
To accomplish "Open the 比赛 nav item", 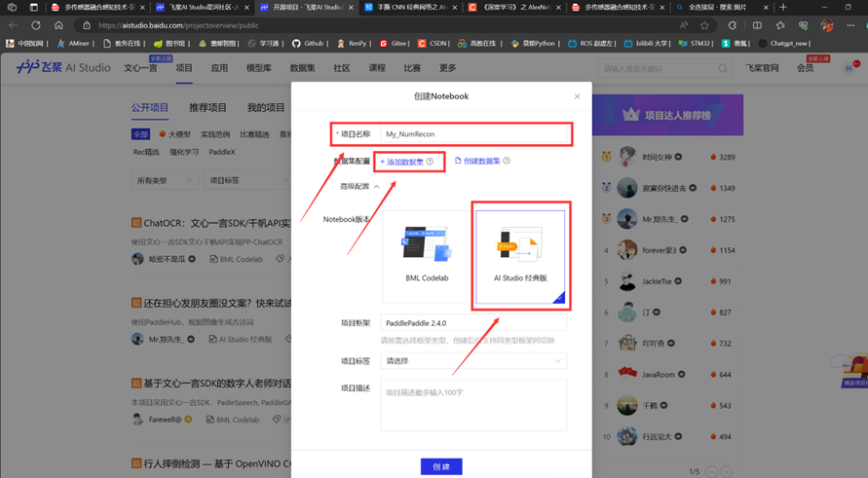I will (x=412, y=68).
